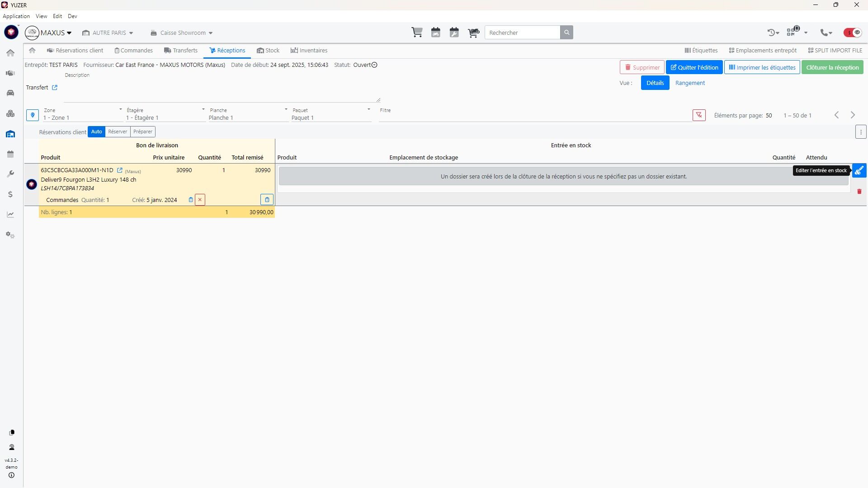
Task: Click the dollar sign icon in sidebar
Action: click(x=10, y=194)
